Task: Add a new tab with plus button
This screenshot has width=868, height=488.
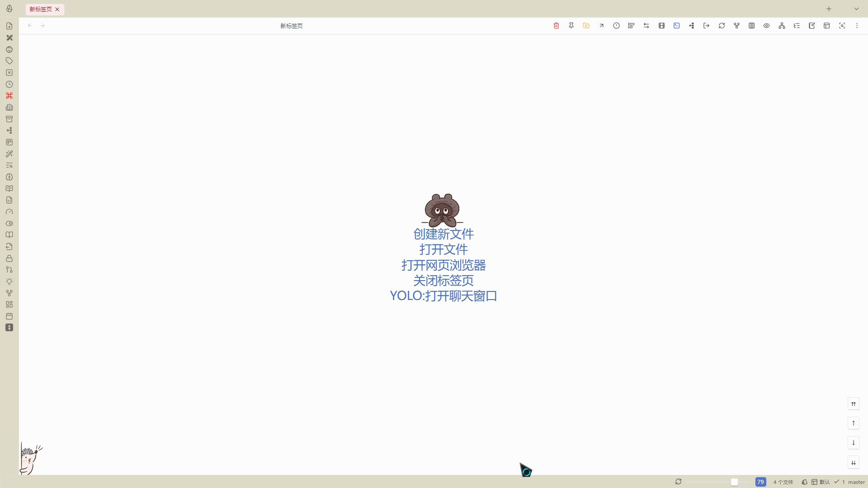Action: [829, 9]
